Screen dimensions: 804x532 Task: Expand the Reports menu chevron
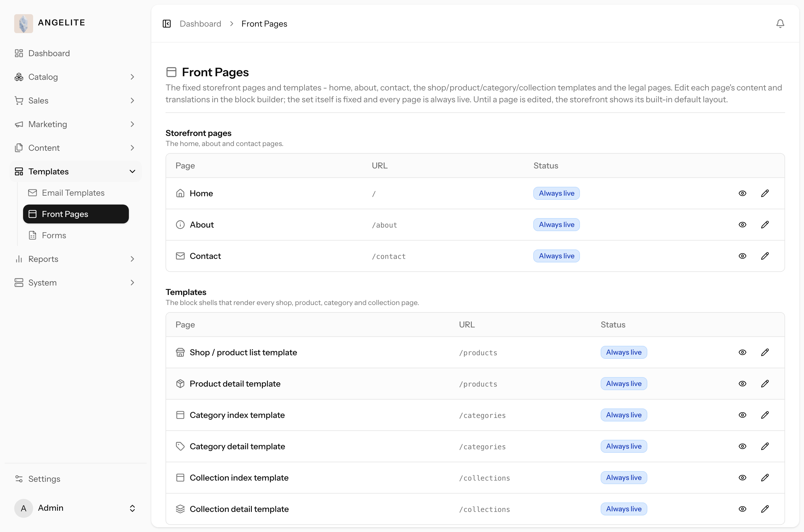tap(132, 259)
